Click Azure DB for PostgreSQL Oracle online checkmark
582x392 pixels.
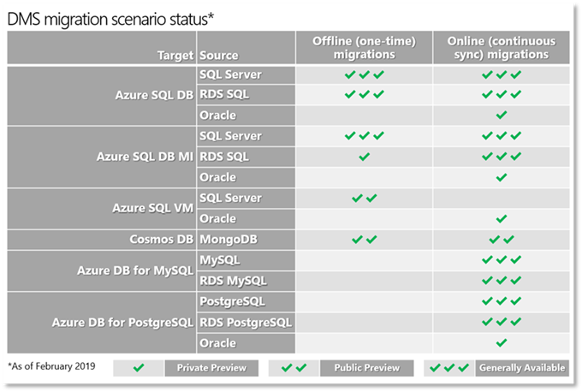pyautogui.click(x=502, y=342)
